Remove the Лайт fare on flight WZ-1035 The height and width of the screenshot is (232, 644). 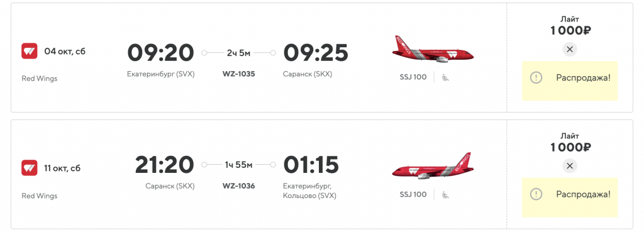pos(569,49)
